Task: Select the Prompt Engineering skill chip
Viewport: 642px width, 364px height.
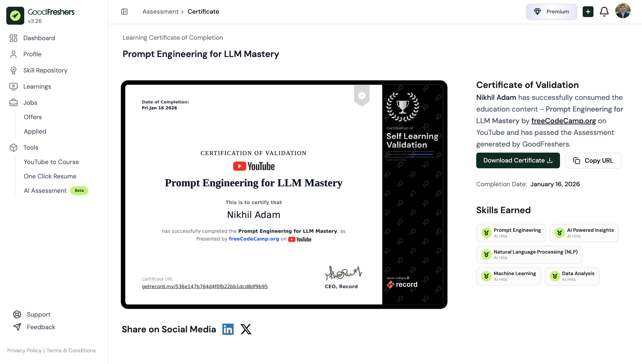Action: point(511,233)
